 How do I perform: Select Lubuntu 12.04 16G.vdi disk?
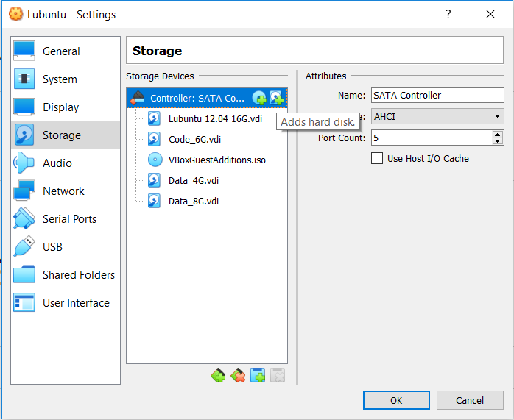point(207,118)
